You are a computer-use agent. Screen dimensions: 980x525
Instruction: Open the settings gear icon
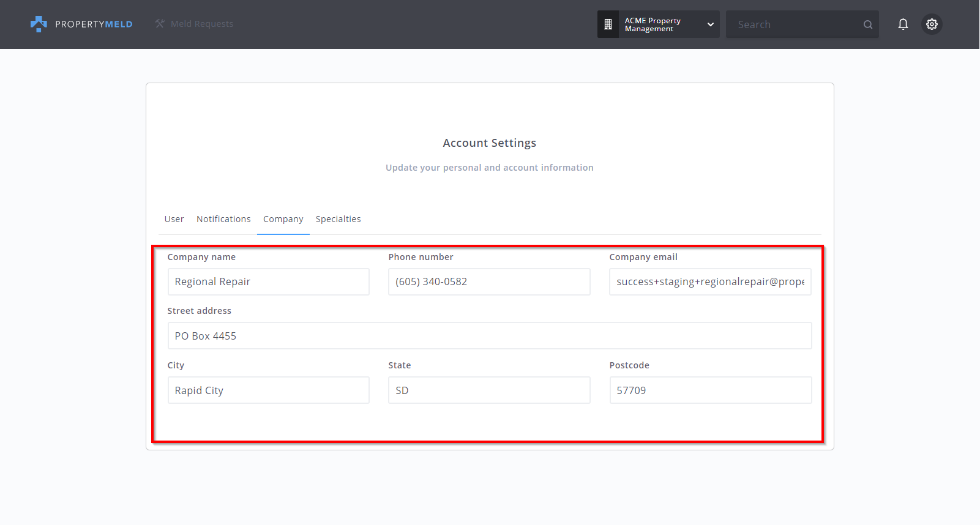(x=932, y=24)
